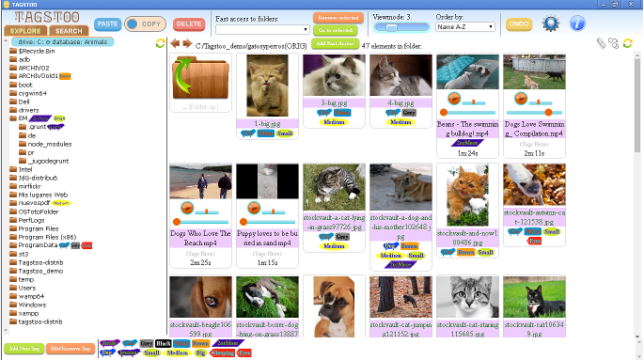Open the Fast access to folders dropdown
The height and width of the screenshot is (360, 644).
coord(262,29)
